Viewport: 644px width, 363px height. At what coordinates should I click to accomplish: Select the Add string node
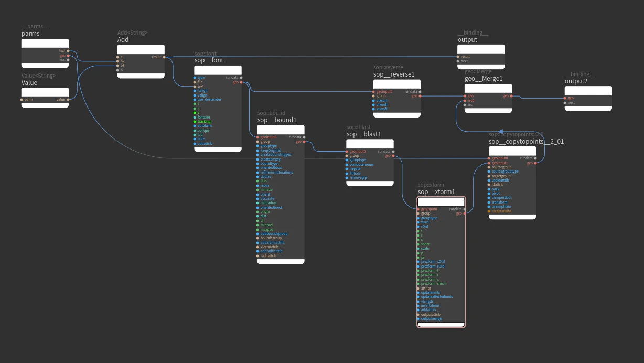[141, 61]
